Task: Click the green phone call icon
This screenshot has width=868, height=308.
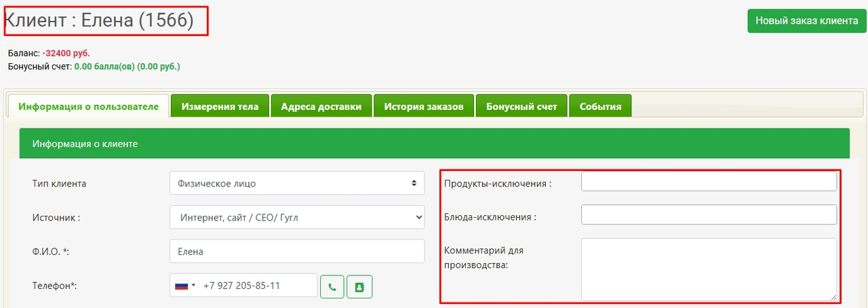Action: click(332, 286)
